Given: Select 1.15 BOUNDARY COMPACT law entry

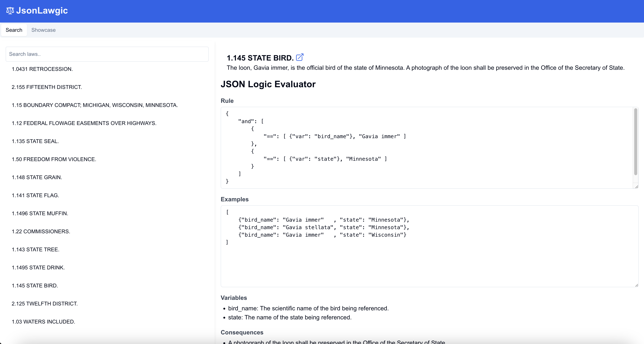Looking at the screenshot, I should click(x=95, y=105).
